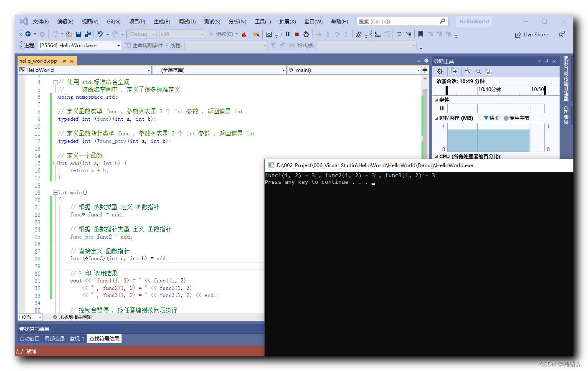Click the Hot Reload flame icon

point(244,34)
